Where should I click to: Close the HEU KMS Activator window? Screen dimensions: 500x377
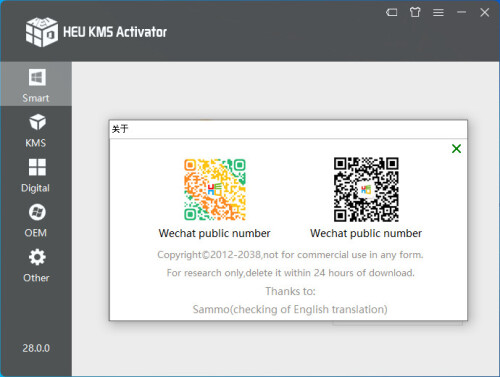point(485,12)
